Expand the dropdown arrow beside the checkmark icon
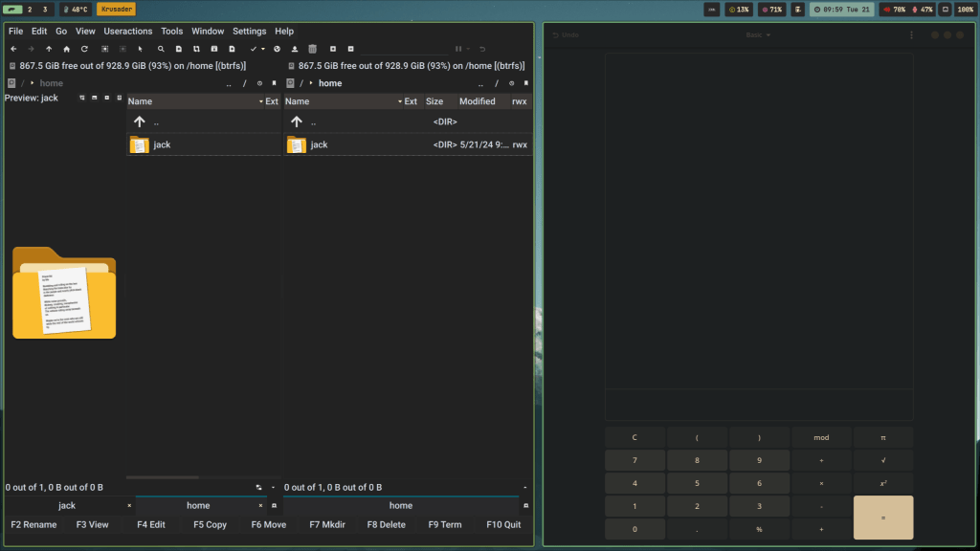The width and height of the screenshot is (980, 551). (x=265, y=49)
